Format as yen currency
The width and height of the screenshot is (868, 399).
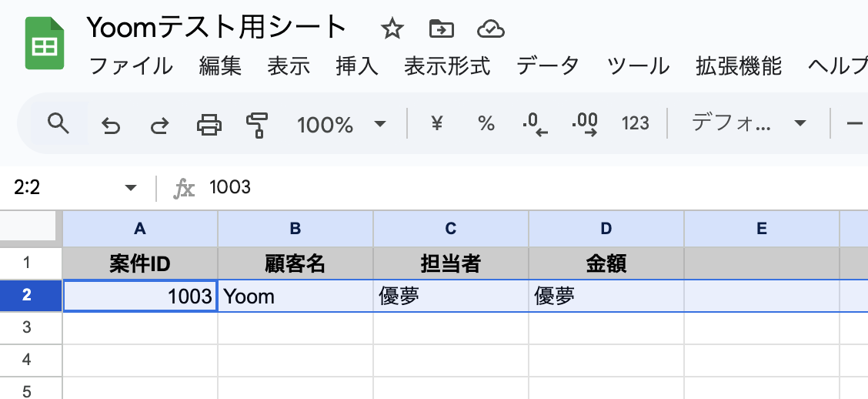tap(436, 123)
